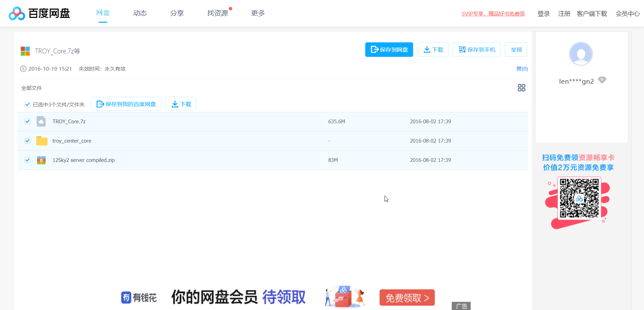Click the 免费领取 red ad button
Screen dimensions: 644x310
407,298
